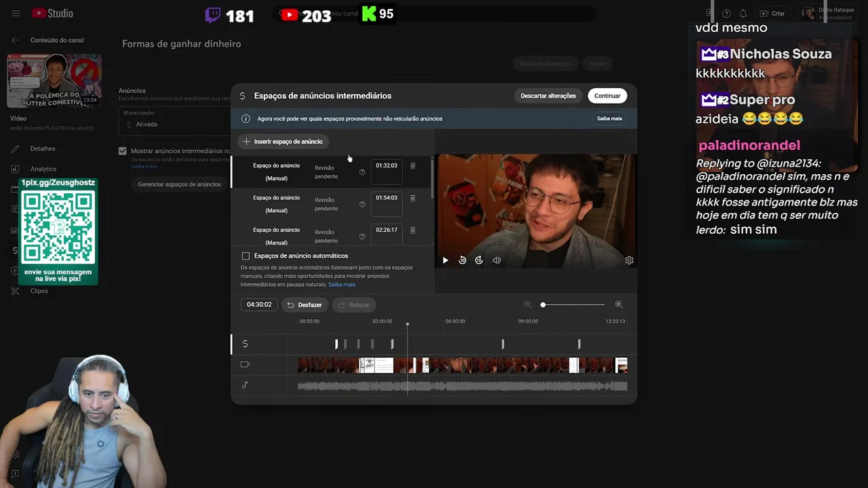Click the YouTube Studio logo

(x=52, y=14)
